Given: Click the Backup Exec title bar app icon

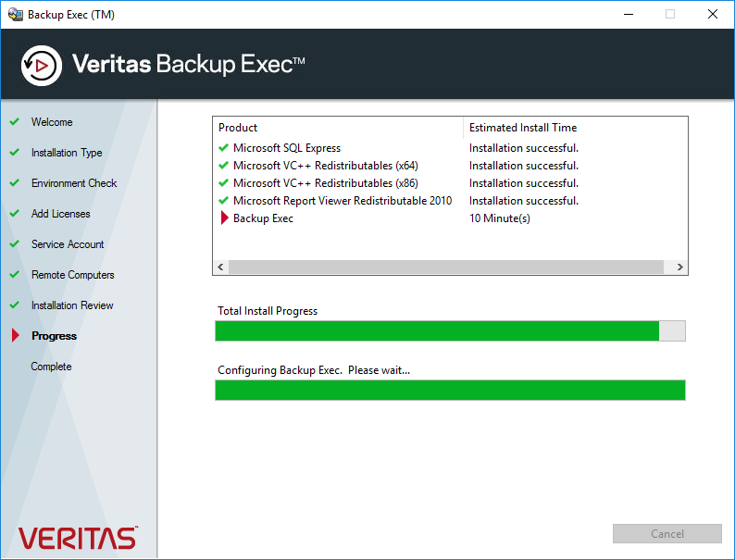Looking at the screenshot, I should (16, 15).
